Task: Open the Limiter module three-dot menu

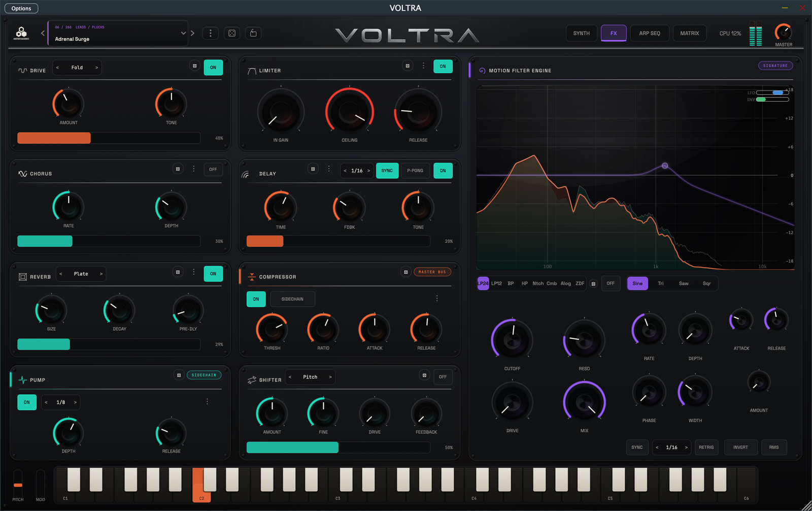Action: 423,66
